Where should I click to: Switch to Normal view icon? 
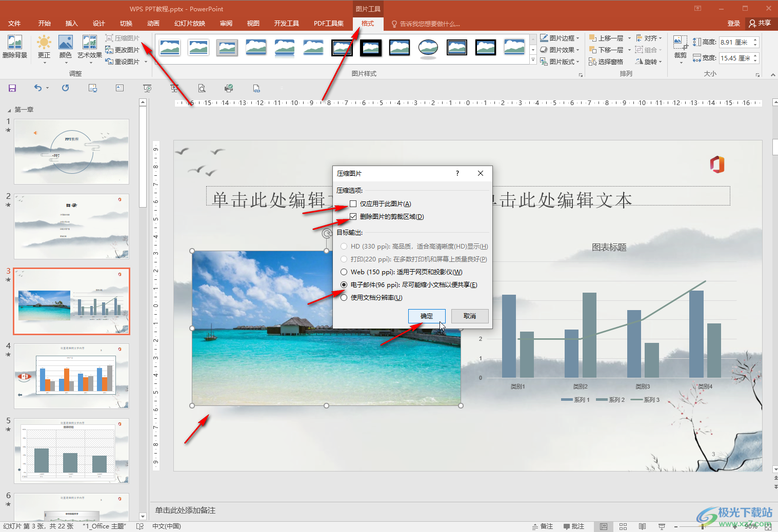tap(604, 526)
